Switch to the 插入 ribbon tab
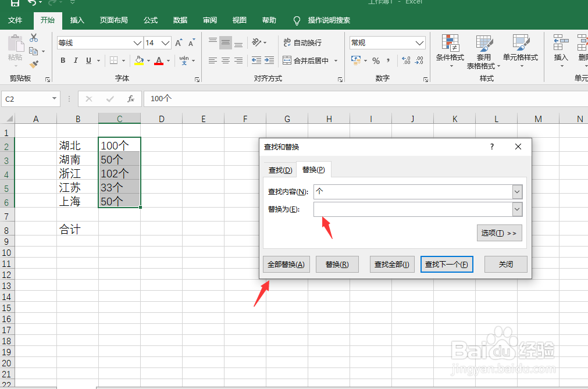The image size is (588, 389). [77, 20]
